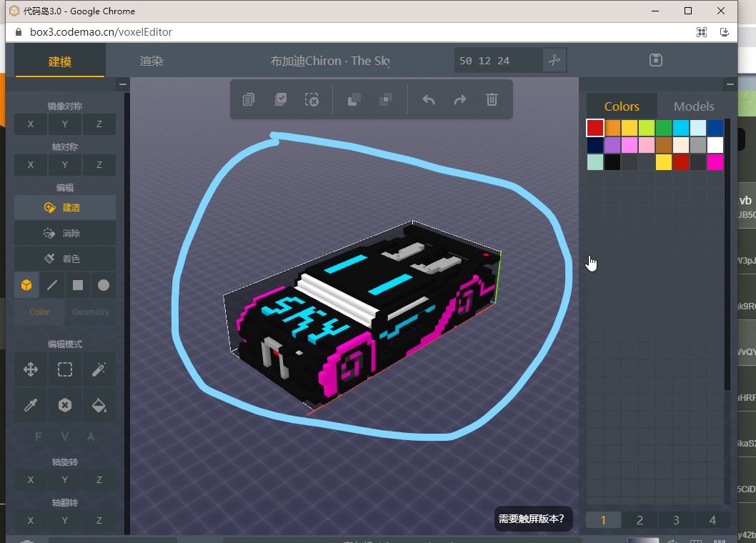Image resolution: width=756 pixels, height=543 pixels.
Task: Click the copy icon in the top toolbar
Action: coord(248,100)
